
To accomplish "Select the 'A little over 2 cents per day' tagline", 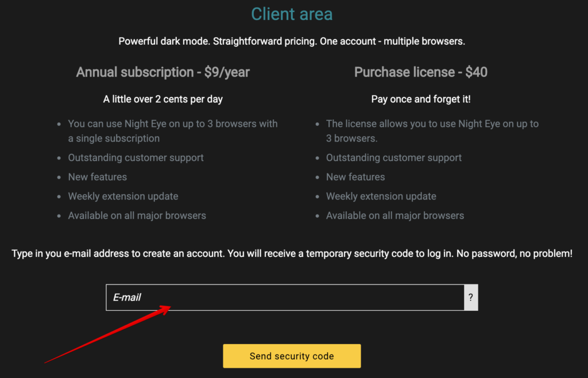I will click(x=163, y=99).
